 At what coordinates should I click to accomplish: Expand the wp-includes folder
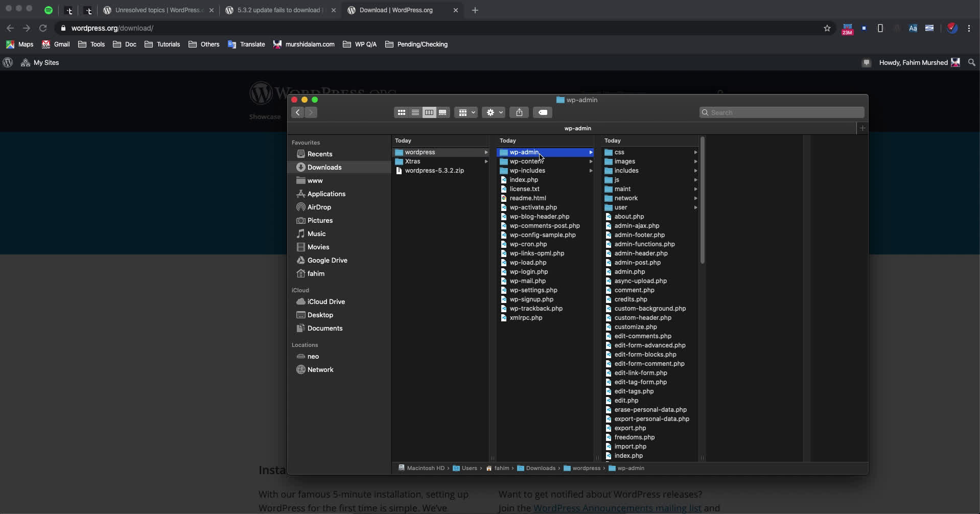point(527,171)
